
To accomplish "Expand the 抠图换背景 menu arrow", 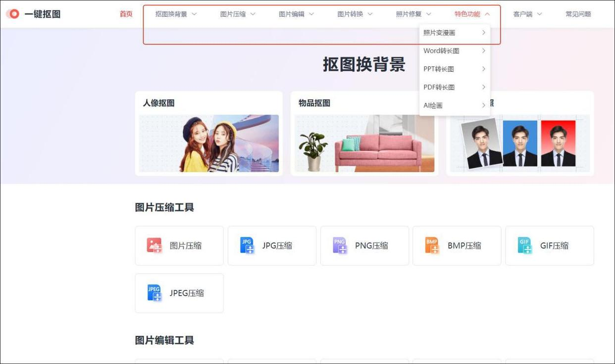I will click(x=194, y=14).
